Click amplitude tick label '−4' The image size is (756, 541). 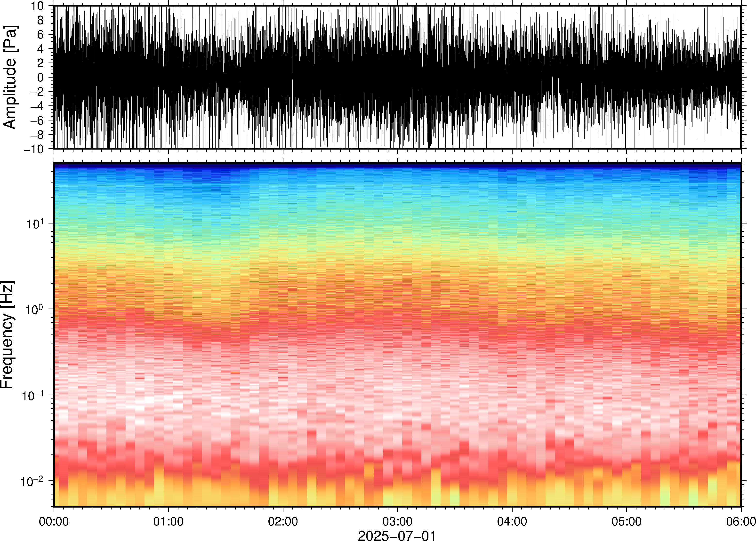(x=37, y=106)
